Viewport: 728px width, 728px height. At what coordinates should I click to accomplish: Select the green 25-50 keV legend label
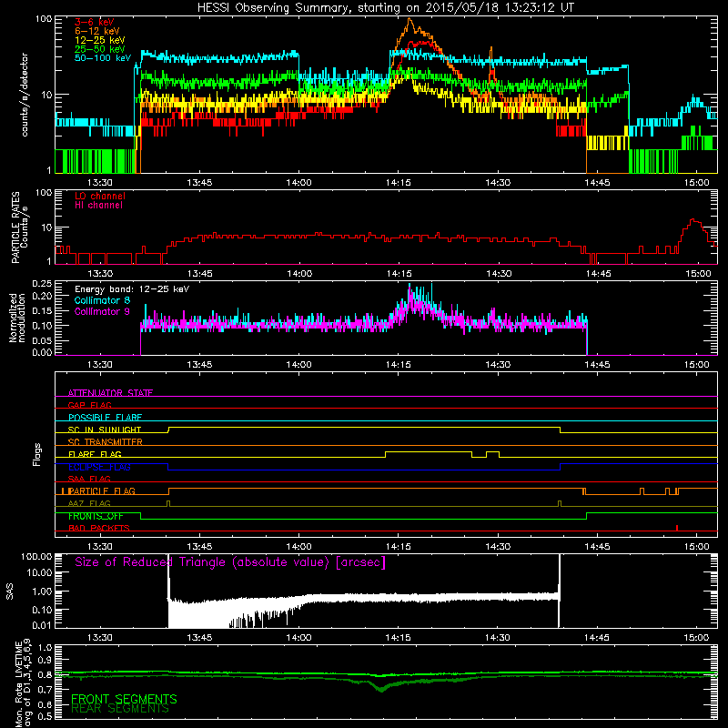click(100, 49)
